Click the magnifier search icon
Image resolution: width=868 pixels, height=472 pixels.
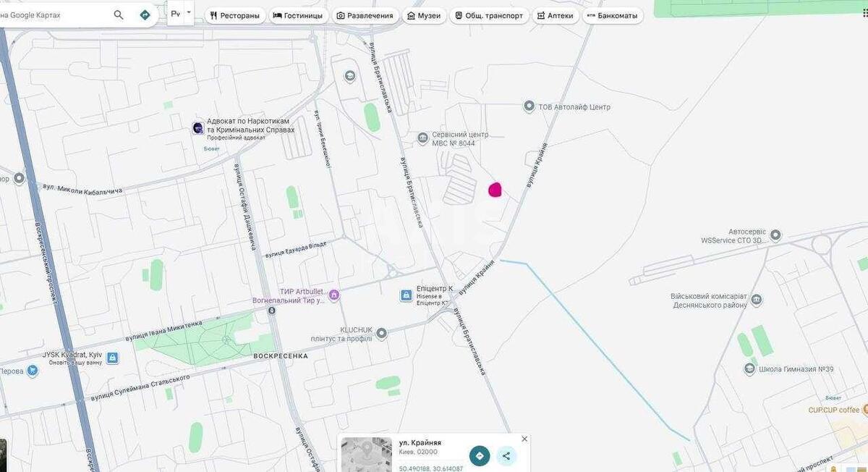coord(117,14)
